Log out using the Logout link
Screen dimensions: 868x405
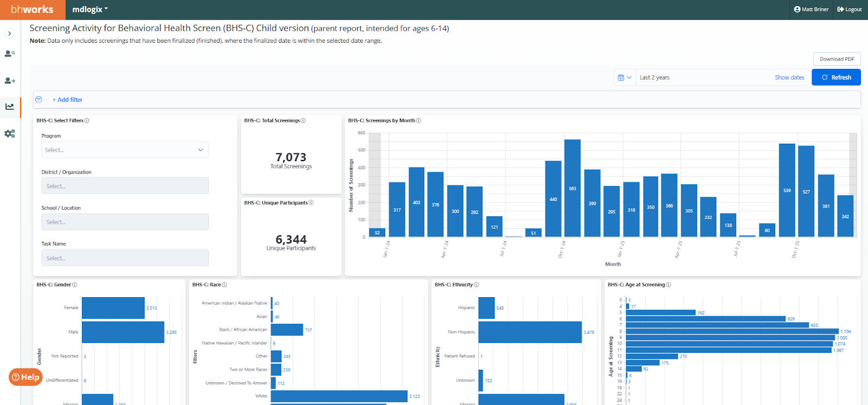point(850,9)
